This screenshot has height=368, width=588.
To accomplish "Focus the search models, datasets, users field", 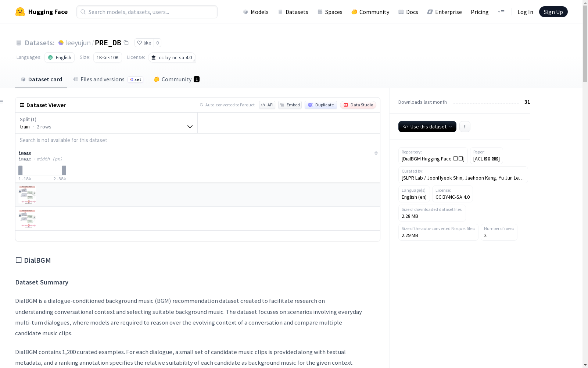I will click(x=147, y=12).
